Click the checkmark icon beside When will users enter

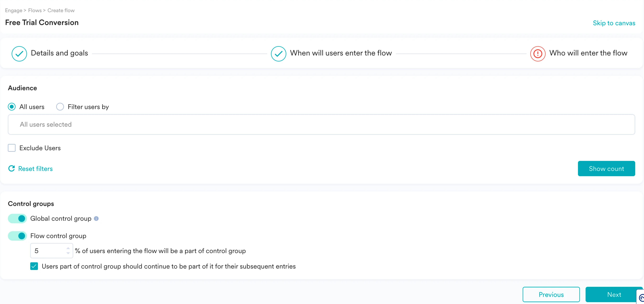click(278, 53)
